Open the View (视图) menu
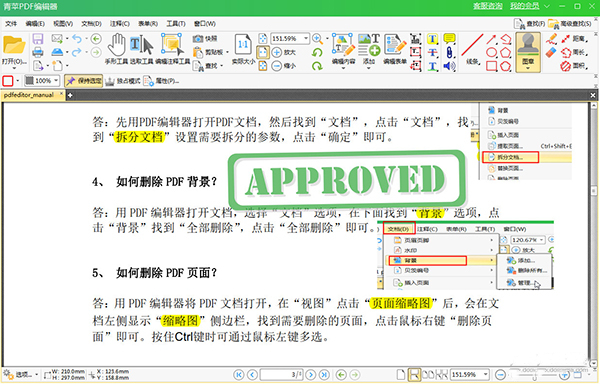Viewport: 600px width, 384px height. tap(63, 24)
